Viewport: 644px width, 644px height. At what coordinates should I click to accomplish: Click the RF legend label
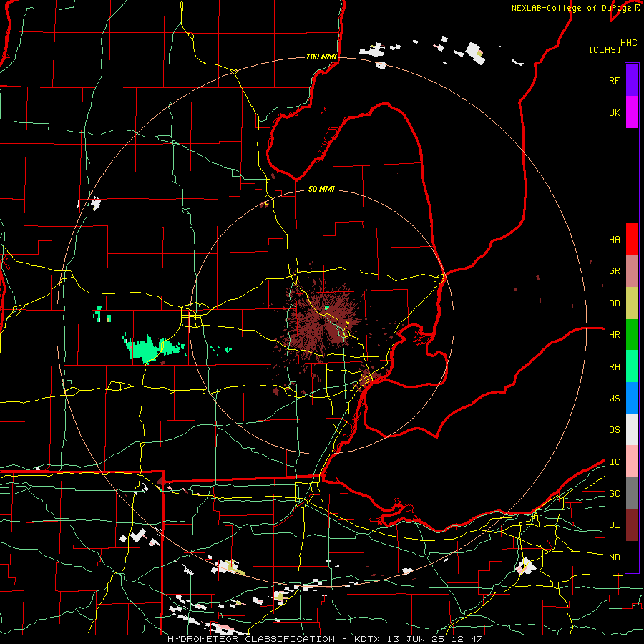pos(614,80)
